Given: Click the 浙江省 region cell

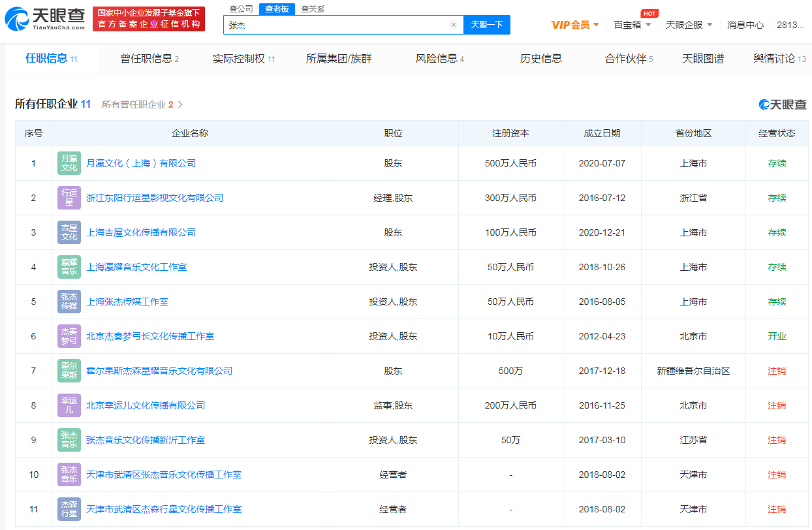Looking at the screenshot, I should pyautogui.click(x=693, y=198).
